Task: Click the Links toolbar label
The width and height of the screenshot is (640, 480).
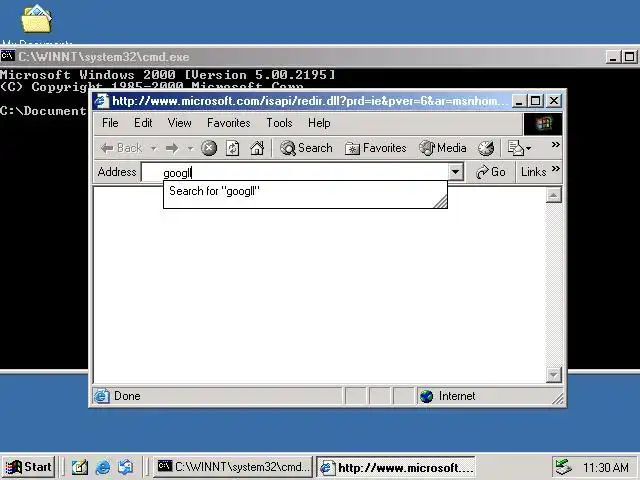Action: click(x=533, y=172)
